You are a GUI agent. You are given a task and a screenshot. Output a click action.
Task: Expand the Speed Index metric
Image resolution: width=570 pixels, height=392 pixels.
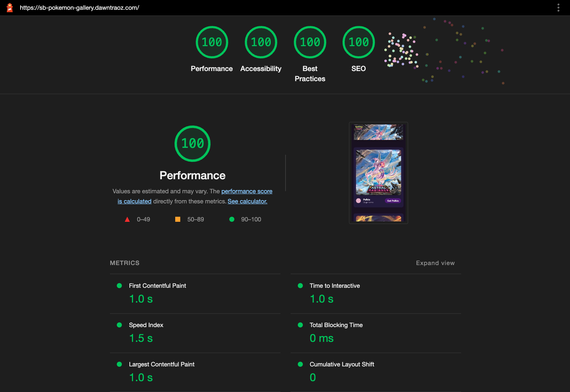tap(195, 333)
